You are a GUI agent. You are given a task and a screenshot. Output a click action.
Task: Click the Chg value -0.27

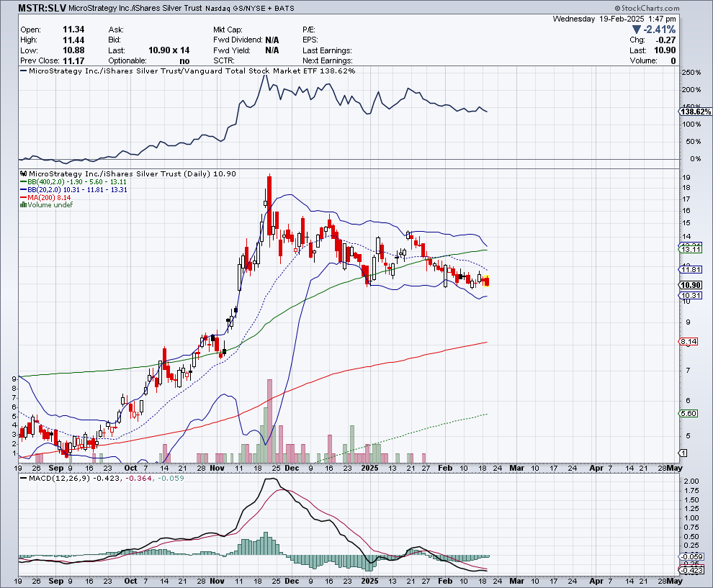(x=665, y=40)
